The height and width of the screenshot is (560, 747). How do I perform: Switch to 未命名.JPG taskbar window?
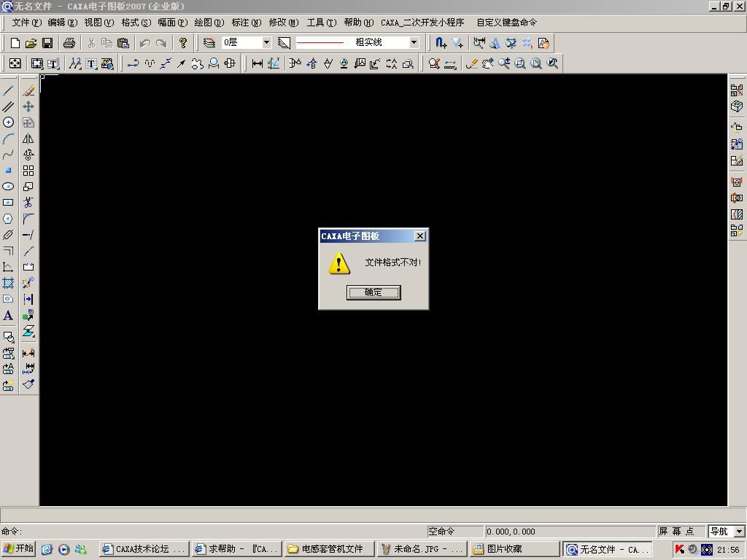(x=421, y=549)
